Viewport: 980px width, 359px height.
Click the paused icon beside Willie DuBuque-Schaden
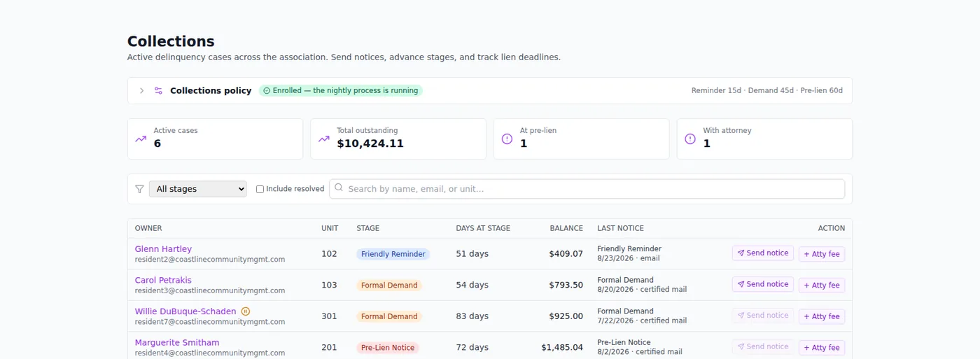coord(246,311)
